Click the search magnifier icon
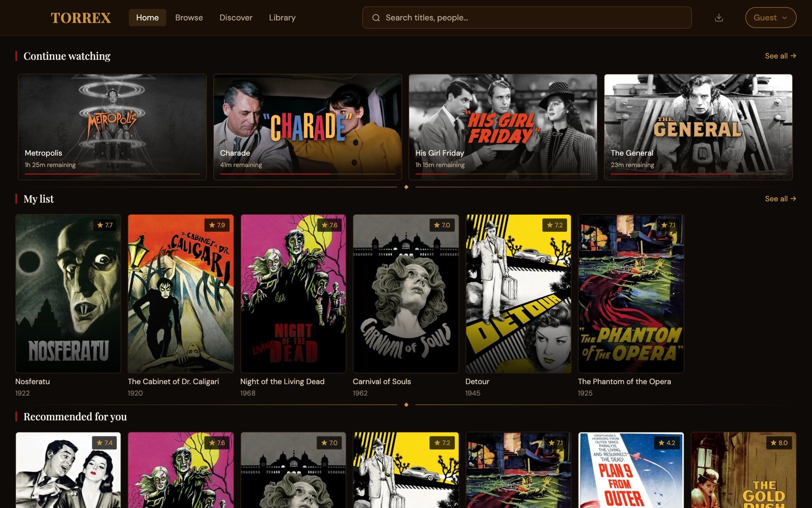The height and width of the screenshot is (508, 812). point(376,18)
